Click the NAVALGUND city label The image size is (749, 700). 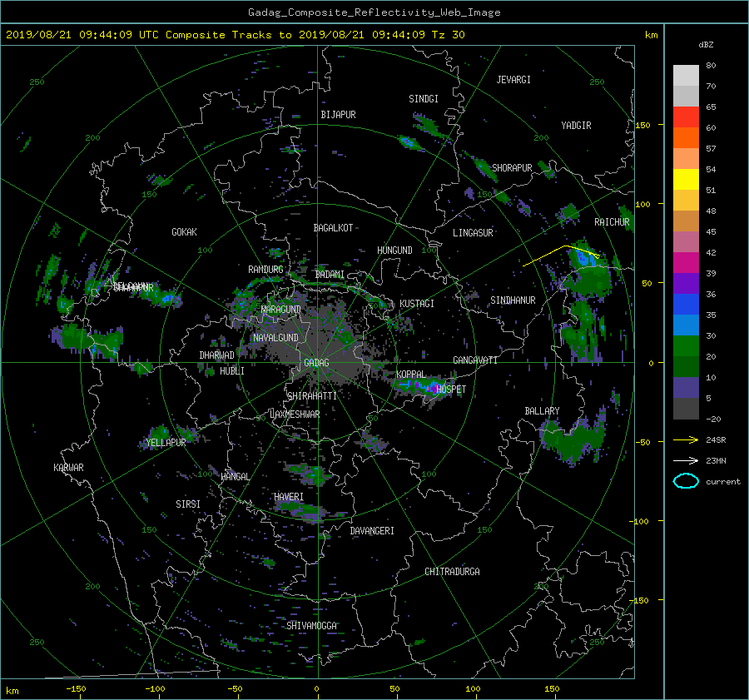pyautogui.click(x=275, y=338)
